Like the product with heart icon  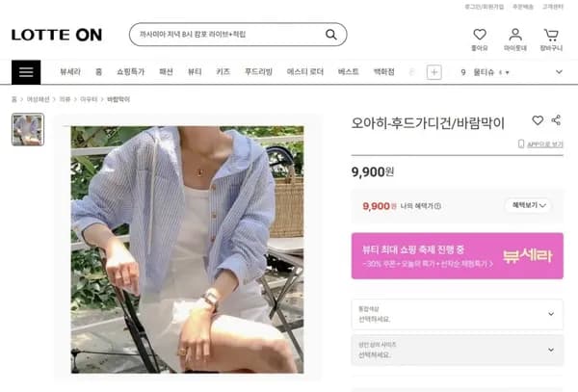pos(538,120)
